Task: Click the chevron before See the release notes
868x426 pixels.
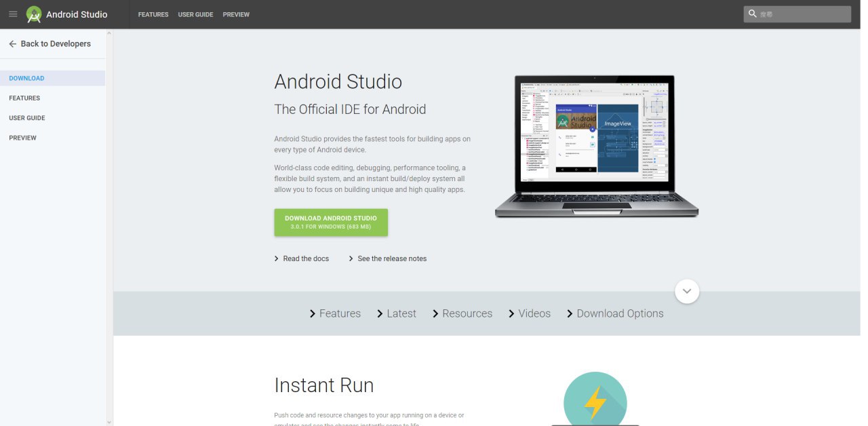Action: click(351, 258)
